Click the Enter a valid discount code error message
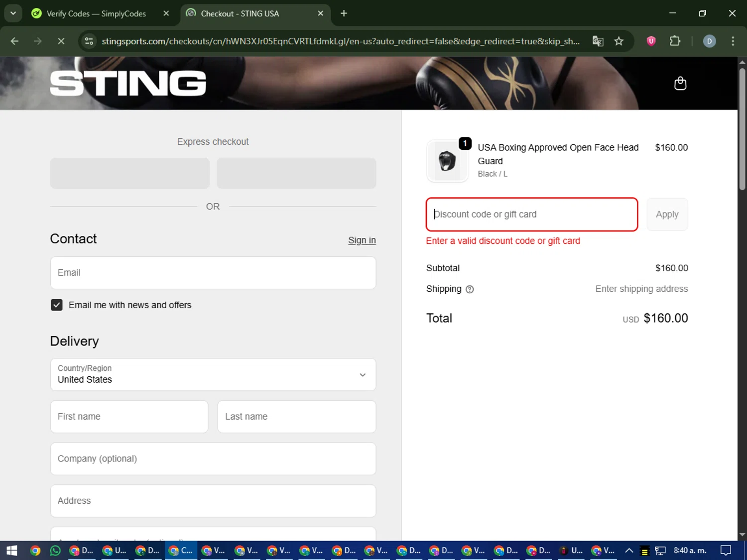747x560 pixels. [x=503, y=241]
